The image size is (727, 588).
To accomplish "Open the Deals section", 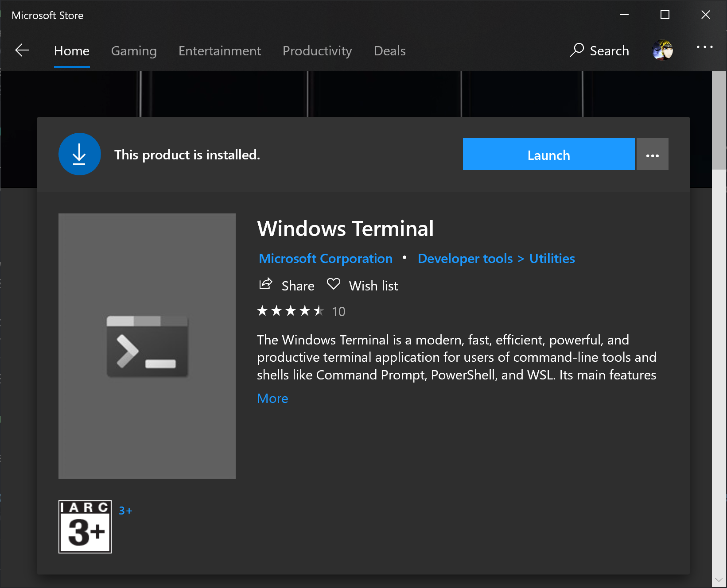I will coord(389,50).
